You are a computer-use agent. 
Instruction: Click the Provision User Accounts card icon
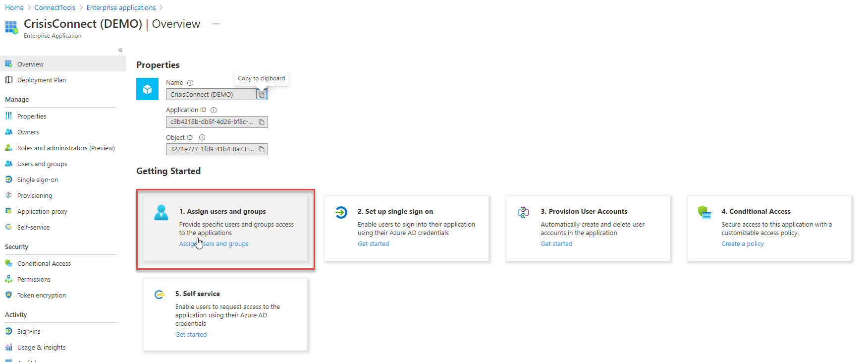pos(523,212)
